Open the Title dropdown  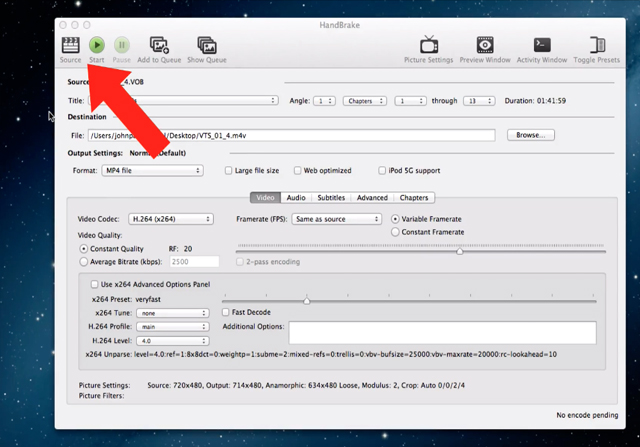[x=183, y=100]
